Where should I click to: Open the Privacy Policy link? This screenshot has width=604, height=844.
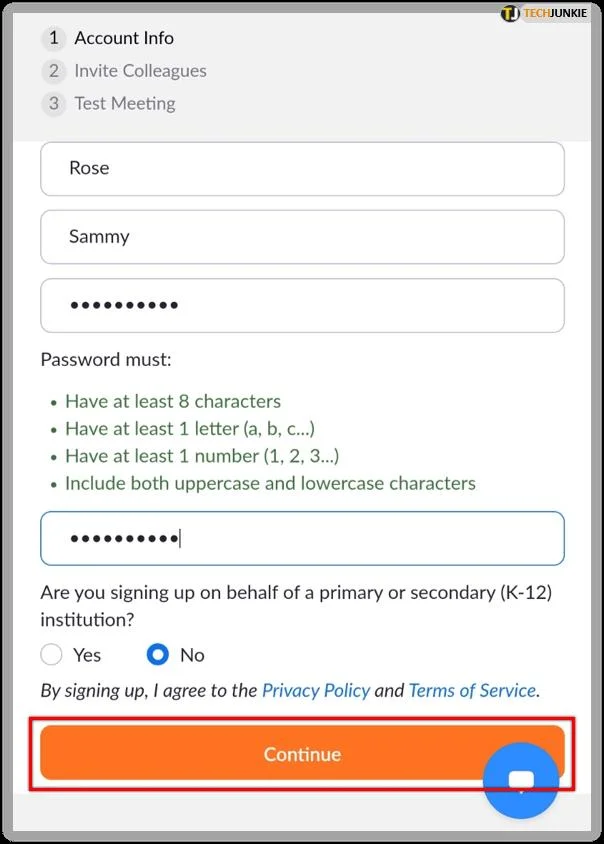point(316,691)
